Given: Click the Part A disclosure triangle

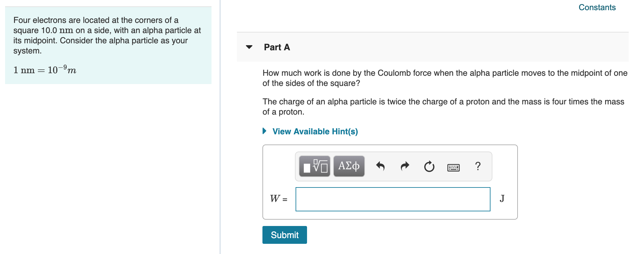Looking at the screenshot, I should tap(250, 47).
